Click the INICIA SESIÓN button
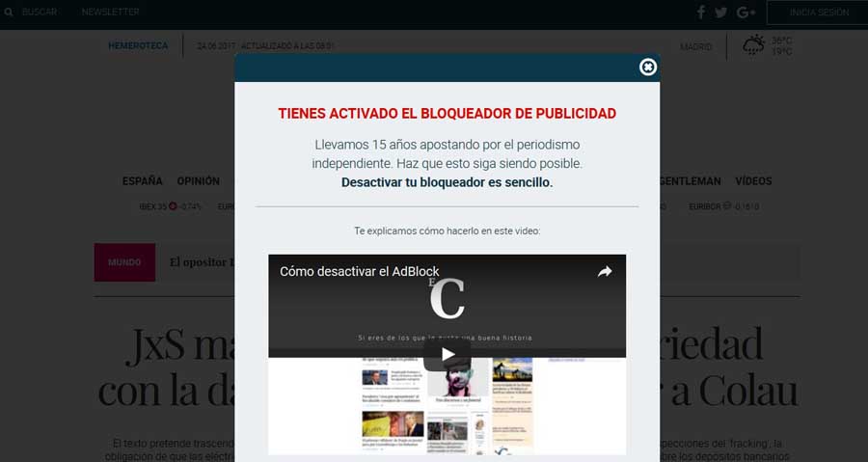The width and height of the screenshot is (868, 462). (817, 13)
